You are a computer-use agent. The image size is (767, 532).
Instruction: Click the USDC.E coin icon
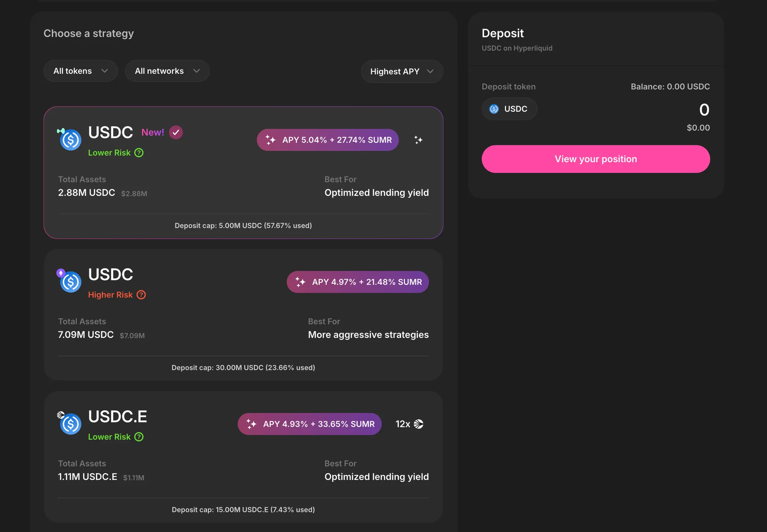71,424
